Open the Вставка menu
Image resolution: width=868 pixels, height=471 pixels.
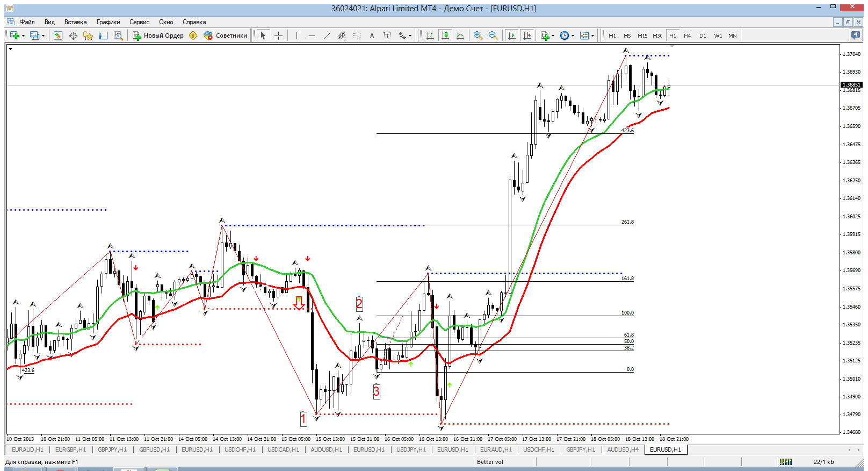click(75, 22)
